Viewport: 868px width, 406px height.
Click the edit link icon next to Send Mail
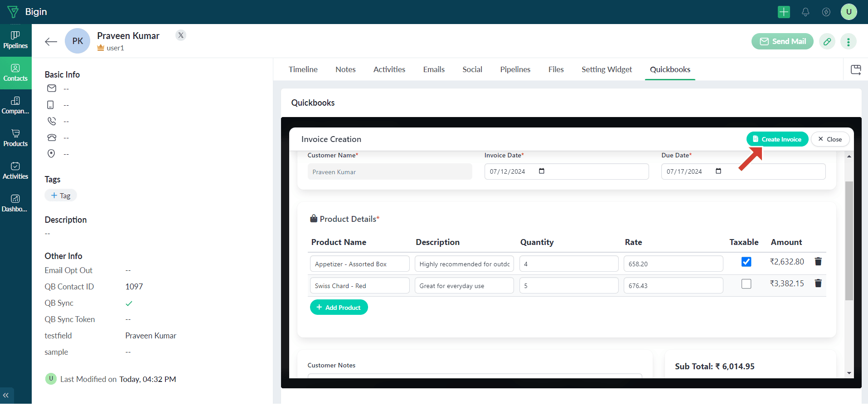[x=827, y=42]
